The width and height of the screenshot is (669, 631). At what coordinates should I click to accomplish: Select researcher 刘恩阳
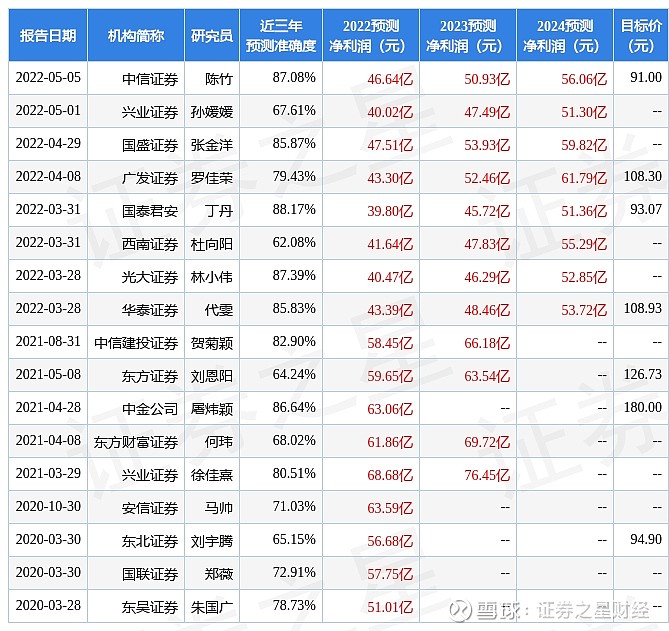click(x=212, y=376)
